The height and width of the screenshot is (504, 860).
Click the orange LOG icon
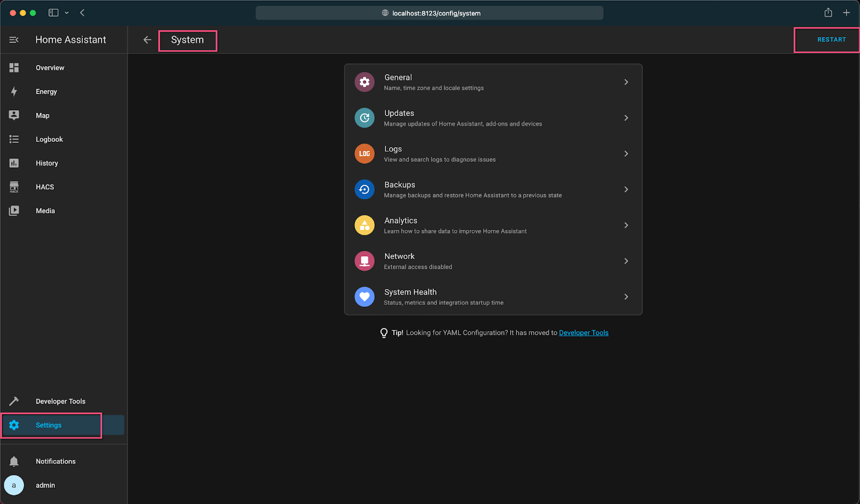coord(364,154)
